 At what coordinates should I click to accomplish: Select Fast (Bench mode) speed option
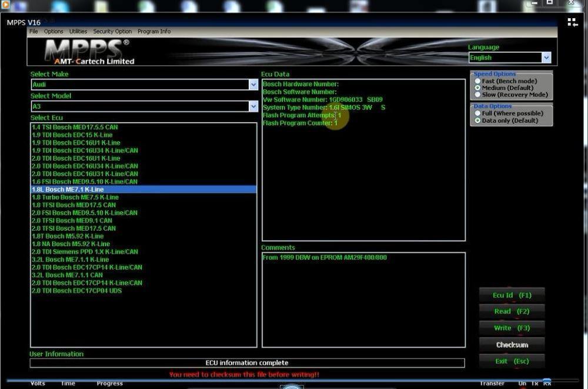tap(478, 81)
